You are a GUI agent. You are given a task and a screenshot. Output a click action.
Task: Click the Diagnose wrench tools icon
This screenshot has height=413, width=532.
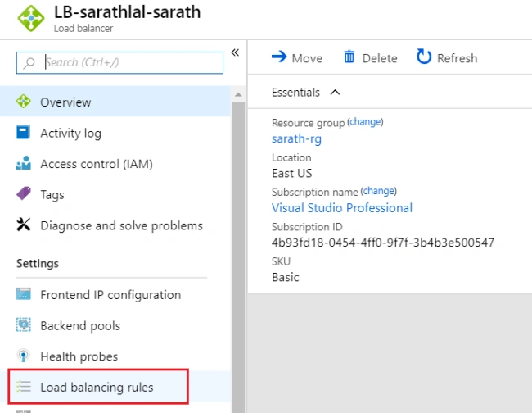pyautogui.click(x=24, y=225)
